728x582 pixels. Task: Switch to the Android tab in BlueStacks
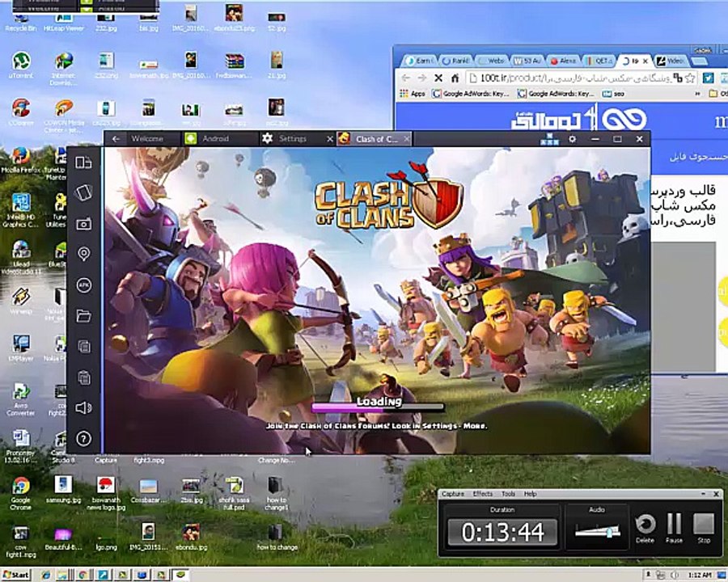[215, 139]
